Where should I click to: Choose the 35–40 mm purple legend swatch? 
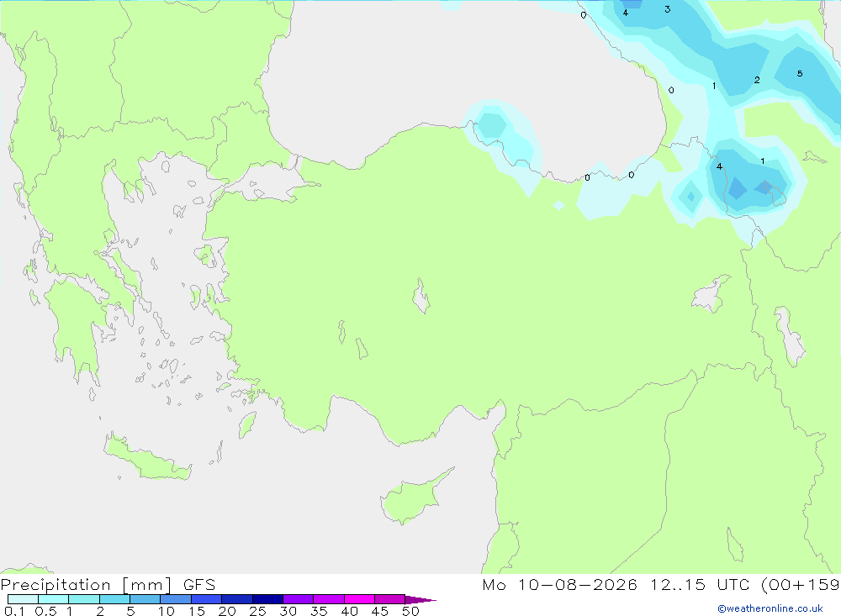click(x=329, y=599)
